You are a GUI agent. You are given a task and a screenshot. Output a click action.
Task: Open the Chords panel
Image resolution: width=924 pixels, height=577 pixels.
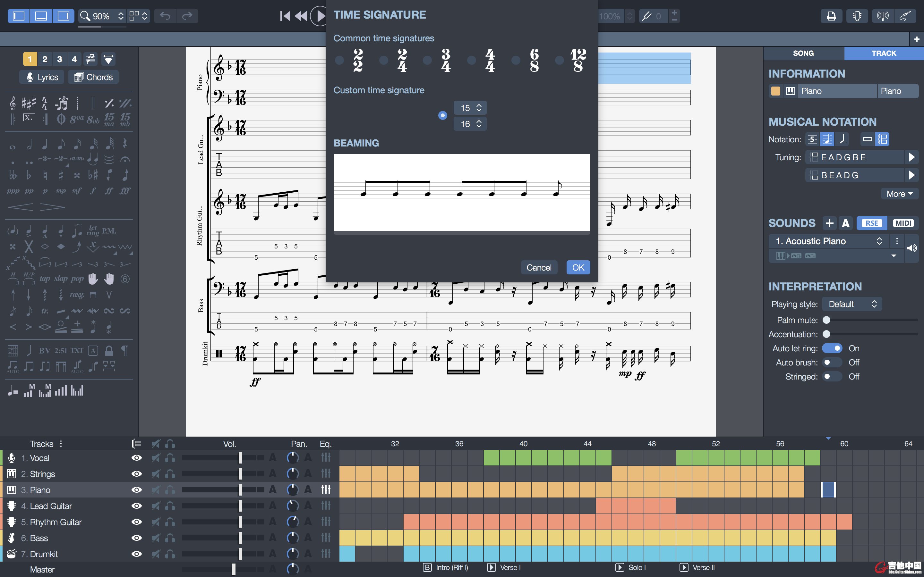[94, 77]
